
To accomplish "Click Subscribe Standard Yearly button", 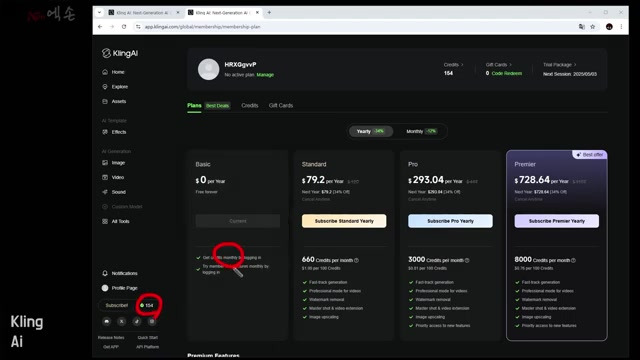I will pos(344,221).
